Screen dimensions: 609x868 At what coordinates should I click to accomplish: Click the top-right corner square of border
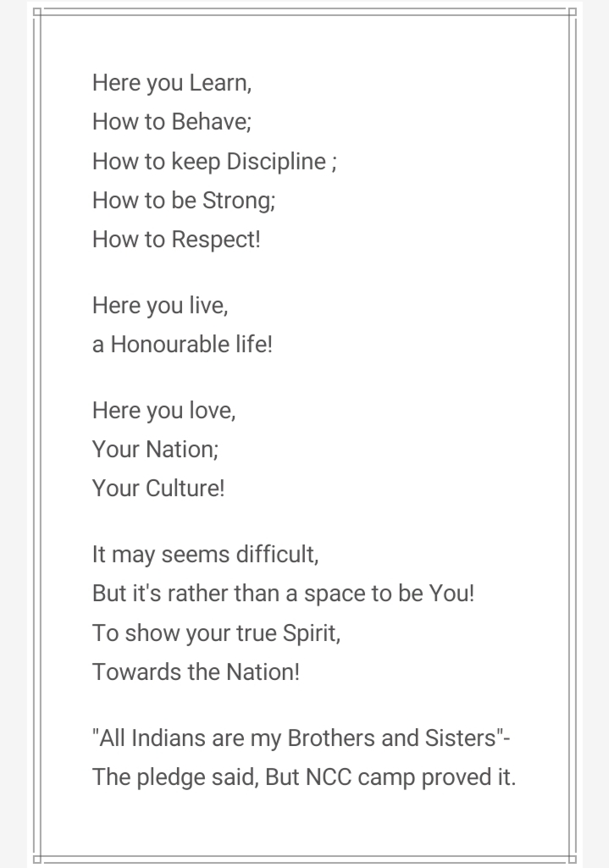pyautogui.click(x=573, y=12)
